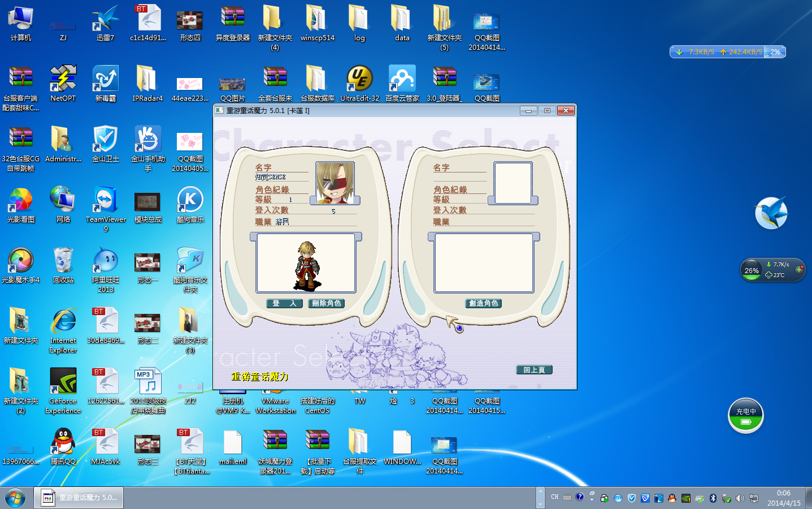Click the 回上頁 back button

(534, 370)
